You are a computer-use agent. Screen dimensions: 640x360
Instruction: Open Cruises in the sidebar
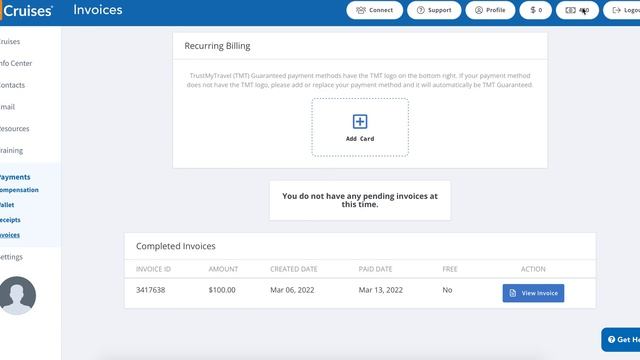[10, 42]
